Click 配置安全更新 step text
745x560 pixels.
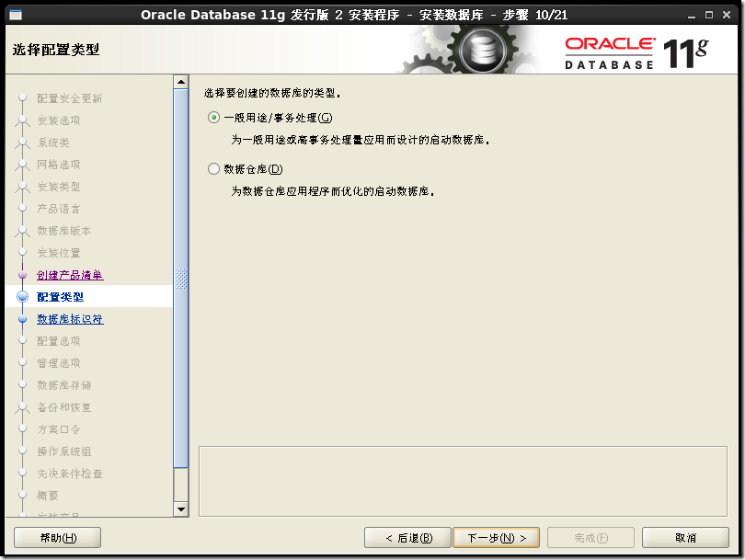pos(69,98)
